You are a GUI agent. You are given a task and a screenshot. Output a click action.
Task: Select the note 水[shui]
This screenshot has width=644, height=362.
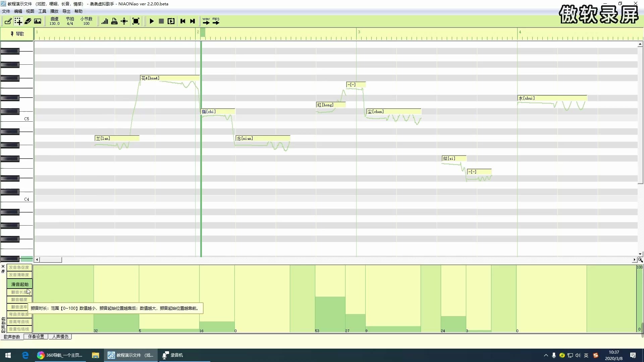point(552,98)
